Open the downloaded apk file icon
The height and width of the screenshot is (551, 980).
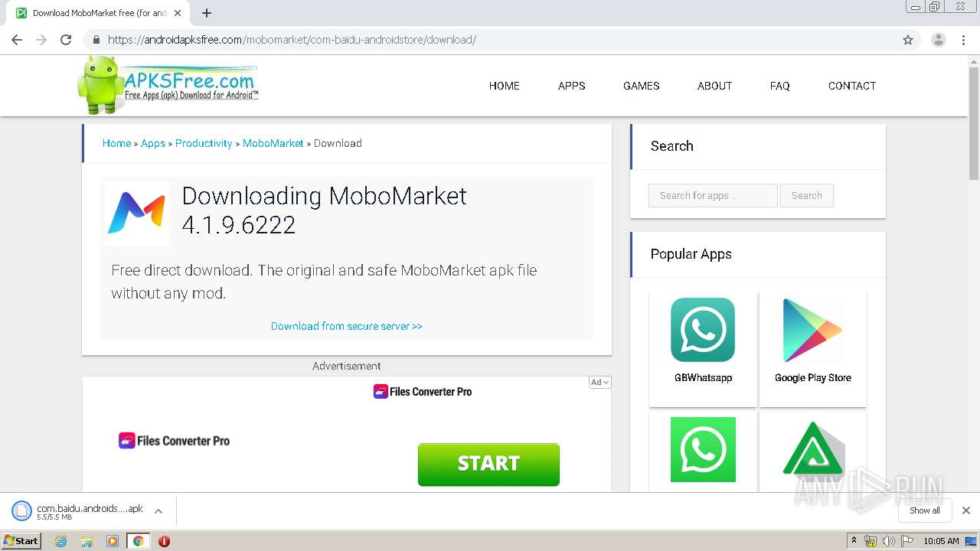click(x=21, y=511)
